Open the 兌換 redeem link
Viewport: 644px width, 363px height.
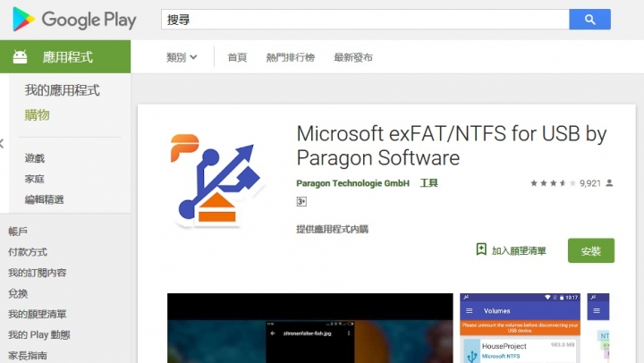(18, 293)
